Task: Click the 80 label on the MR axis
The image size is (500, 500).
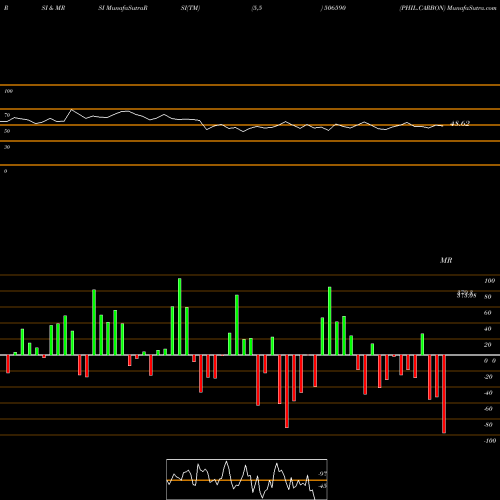Action: point(488,297)
